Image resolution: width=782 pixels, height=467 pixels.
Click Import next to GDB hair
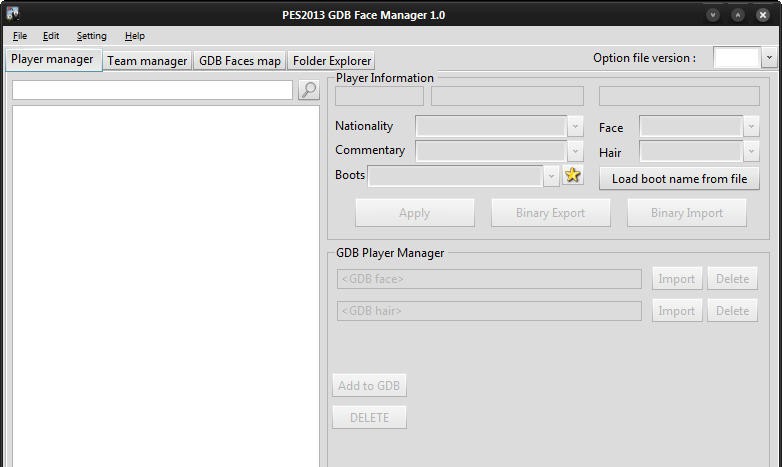(677, 310)
